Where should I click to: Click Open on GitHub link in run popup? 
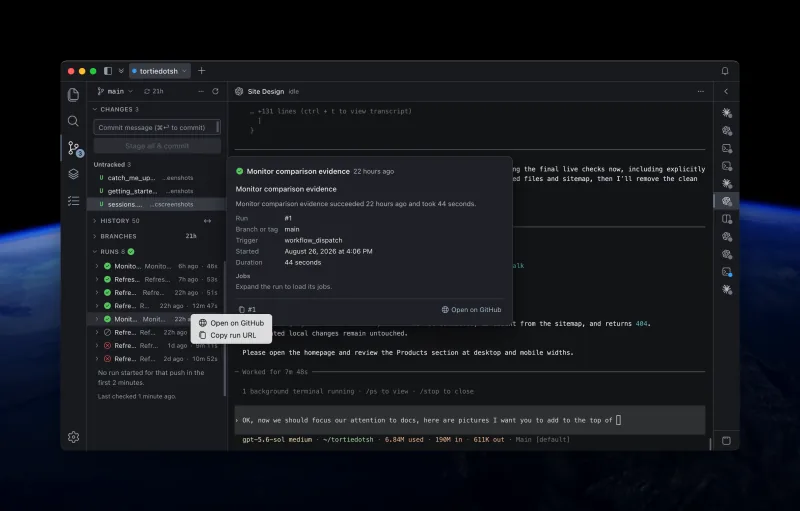click(471, 310)
